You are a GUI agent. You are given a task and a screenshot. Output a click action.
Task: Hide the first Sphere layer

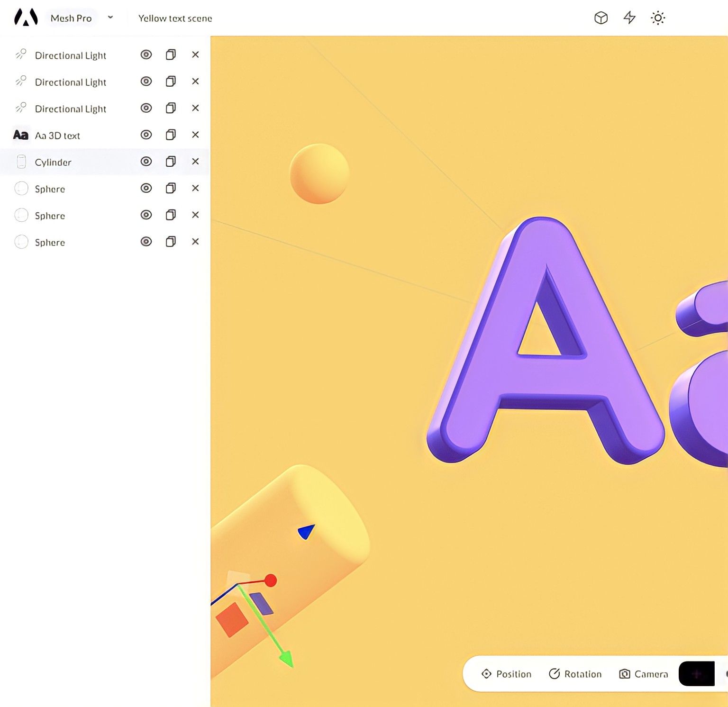pyautogui.click(x=146, y=189)
